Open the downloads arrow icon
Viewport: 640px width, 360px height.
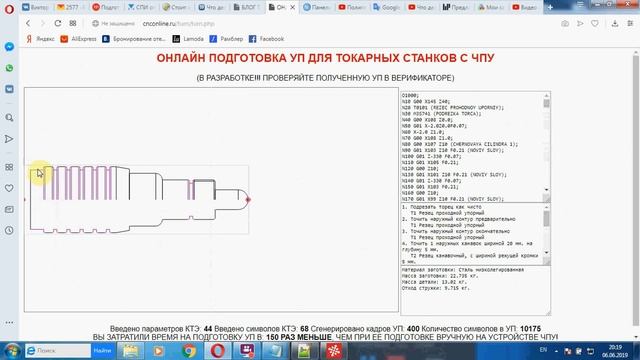coord(615,24)
